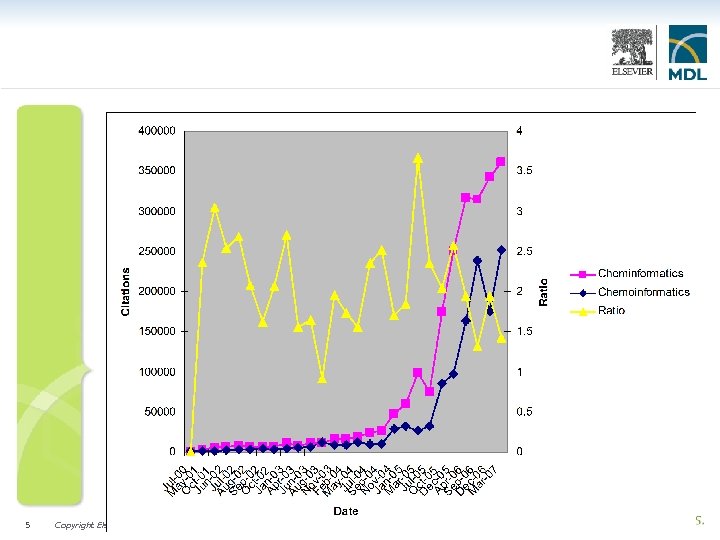
Task: Click the slide number 5
Action: (28, 525)
